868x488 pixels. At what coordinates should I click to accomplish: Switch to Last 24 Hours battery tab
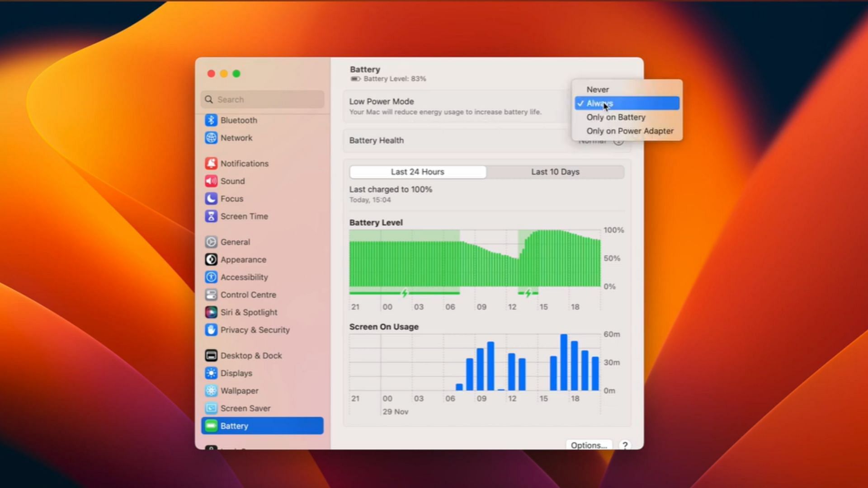[x=417, y=172]
